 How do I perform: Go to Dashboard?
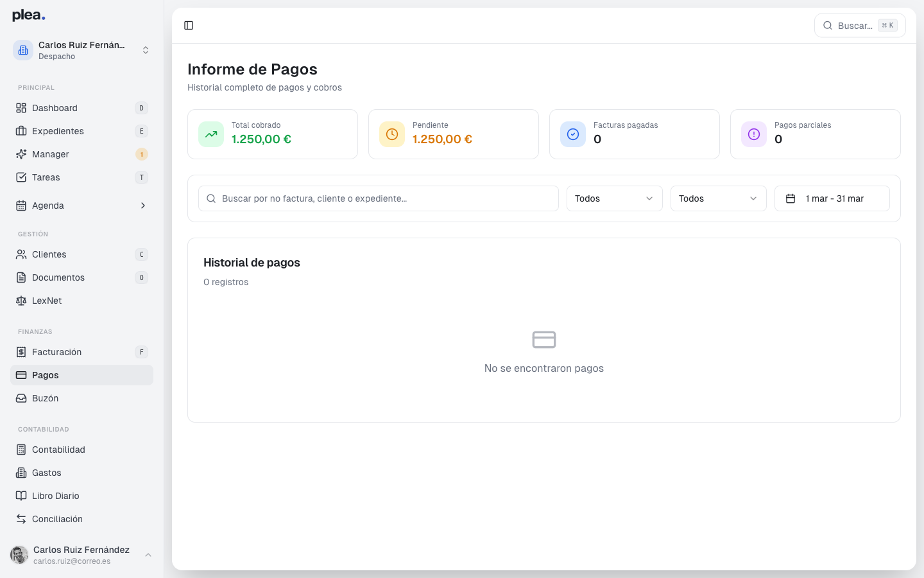point(81,108)
